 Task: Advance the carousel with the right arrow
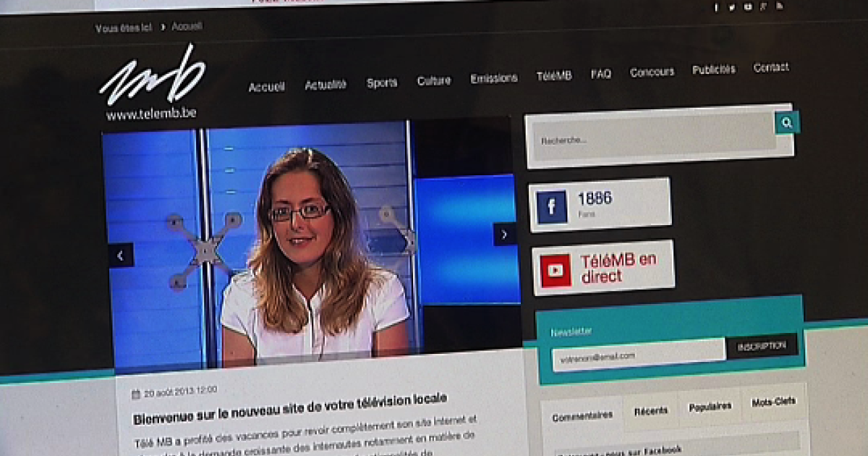[504, 234]
